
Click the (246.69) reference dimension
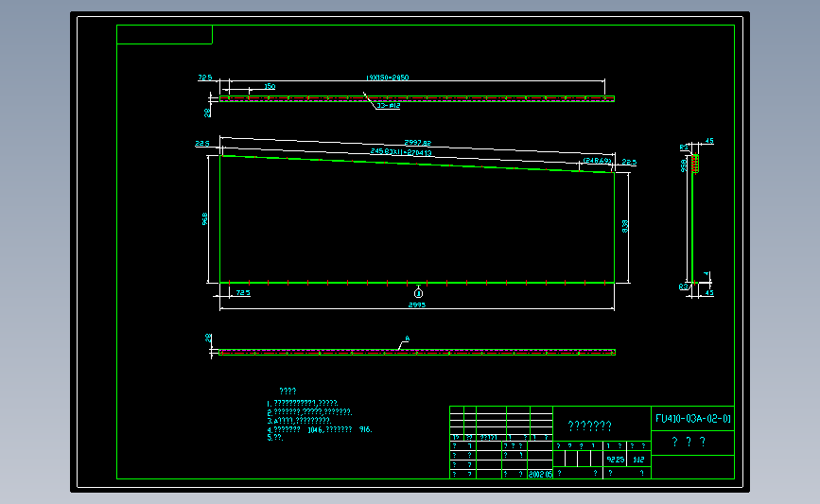tap(597, 161)
